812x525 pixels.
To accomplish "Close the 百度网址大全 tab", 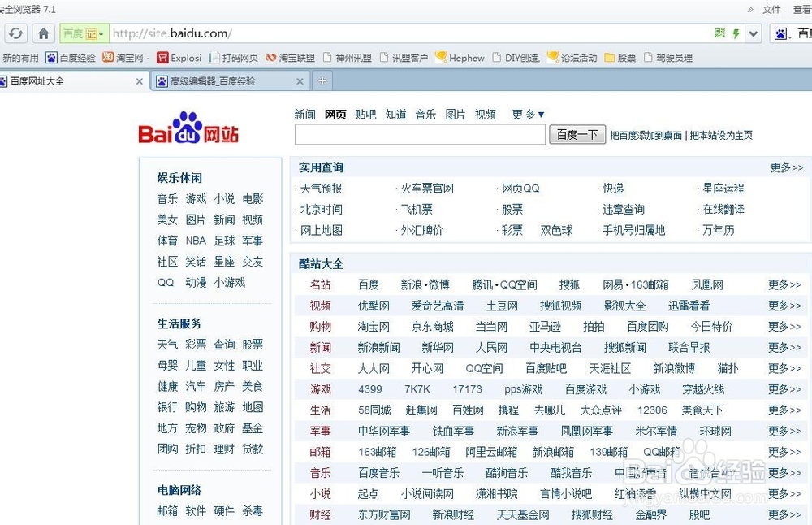I will (x=140, y=81).
